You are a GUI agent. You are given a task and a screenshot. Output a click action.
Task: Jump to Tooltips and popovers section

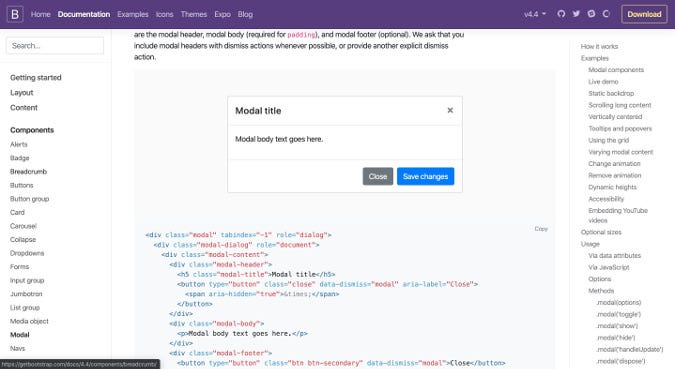point(620,128)
